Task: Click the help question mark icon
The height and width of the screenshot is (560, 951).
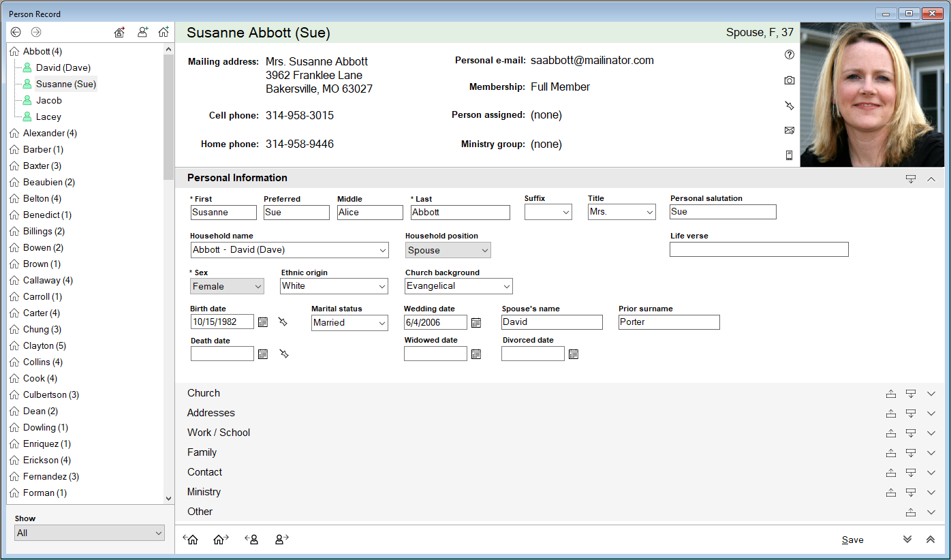Action: [x=789, y=55]
